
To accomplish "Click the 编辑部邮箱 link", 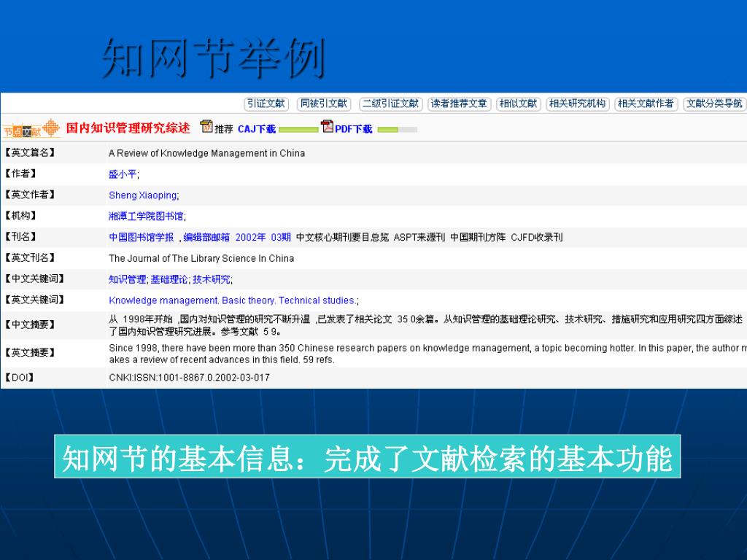I will 206,237.
